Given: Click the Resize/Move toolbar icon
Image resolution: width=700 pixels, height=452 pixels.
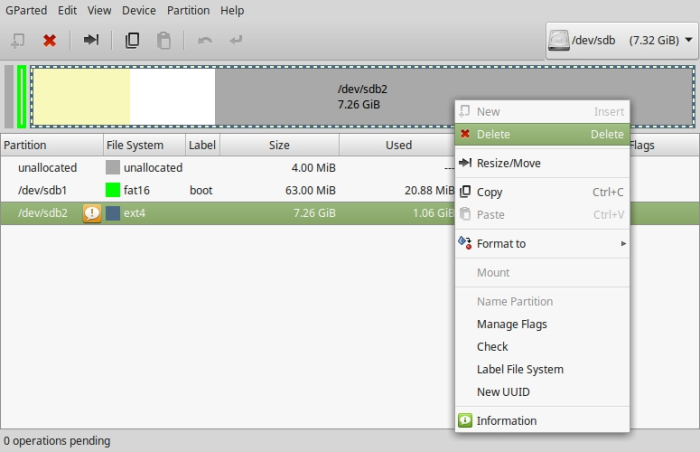Looking at the screenshot, I should [x=91, y=40].
